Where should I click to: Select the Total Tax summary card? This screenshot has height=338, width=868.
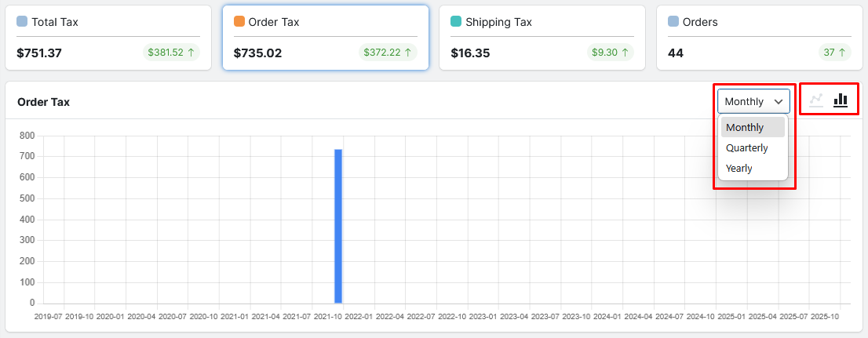[108, 38]
